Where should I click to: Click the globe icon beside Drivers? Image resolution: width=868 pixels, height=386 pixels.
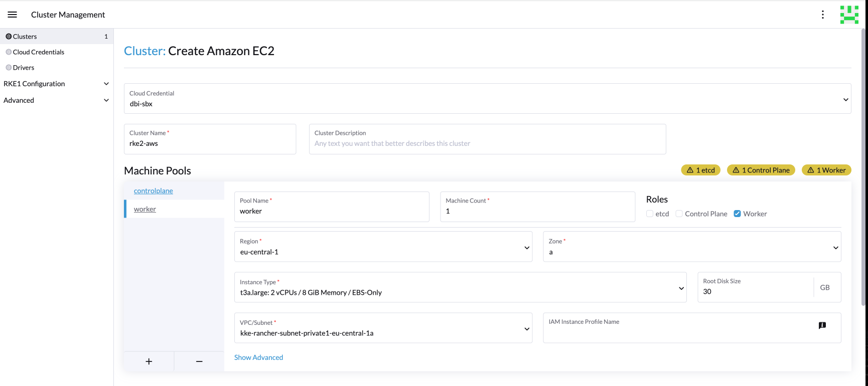[9, 68]
